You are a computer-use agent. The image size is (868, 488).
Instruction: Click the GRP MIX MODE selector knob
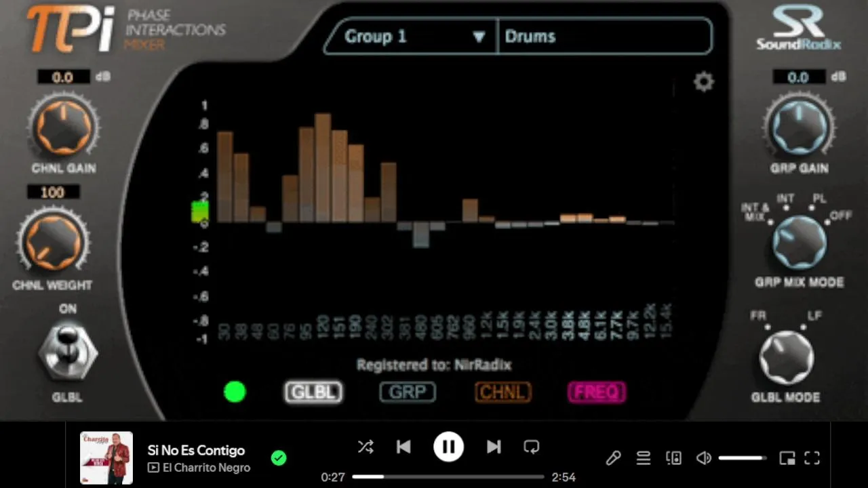(799, 243)
